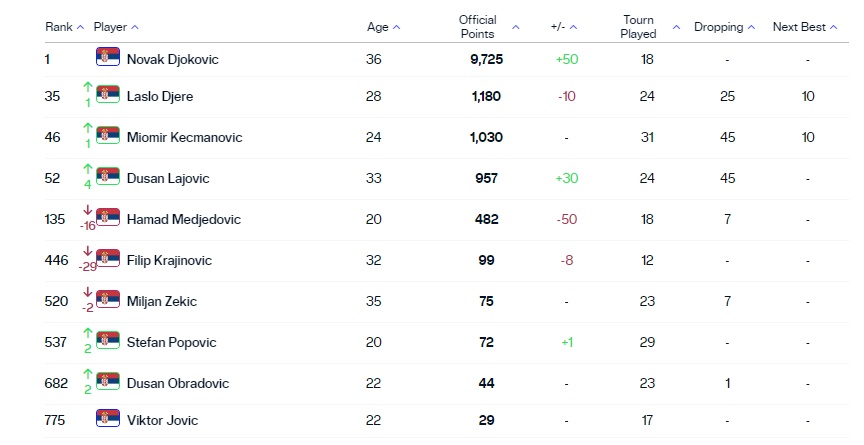Sort table by Age column arrow

click(x=396, y=27)
